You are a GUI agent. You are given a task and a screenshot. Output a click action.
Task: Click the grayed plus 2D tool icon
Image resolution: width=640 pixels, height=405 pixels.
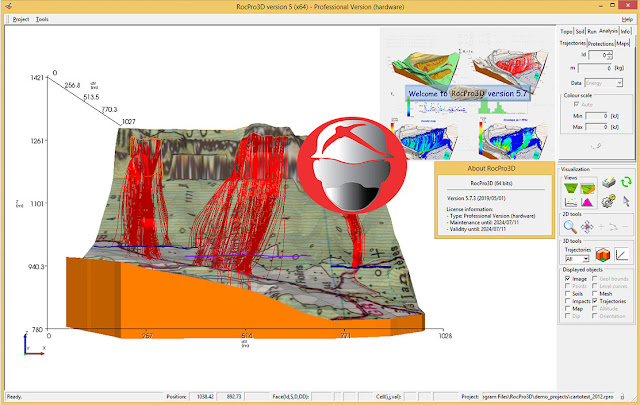(x=601, y=227)
